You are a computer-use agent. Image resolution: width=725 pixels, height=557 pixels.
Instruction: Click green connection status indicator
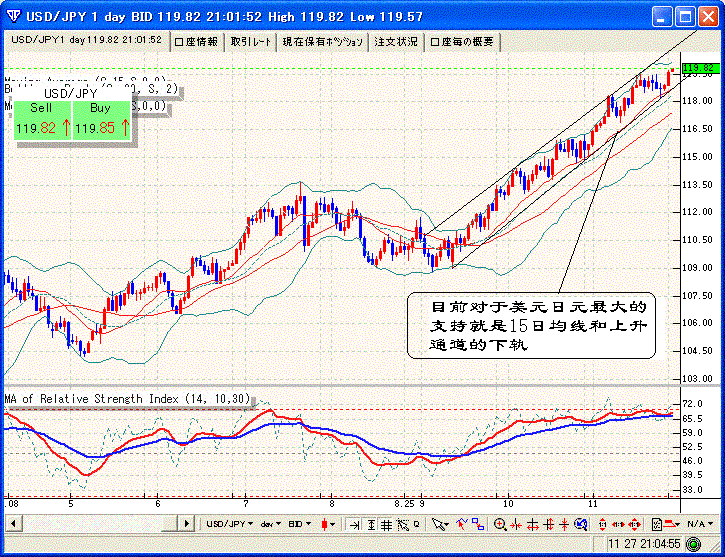693,544
